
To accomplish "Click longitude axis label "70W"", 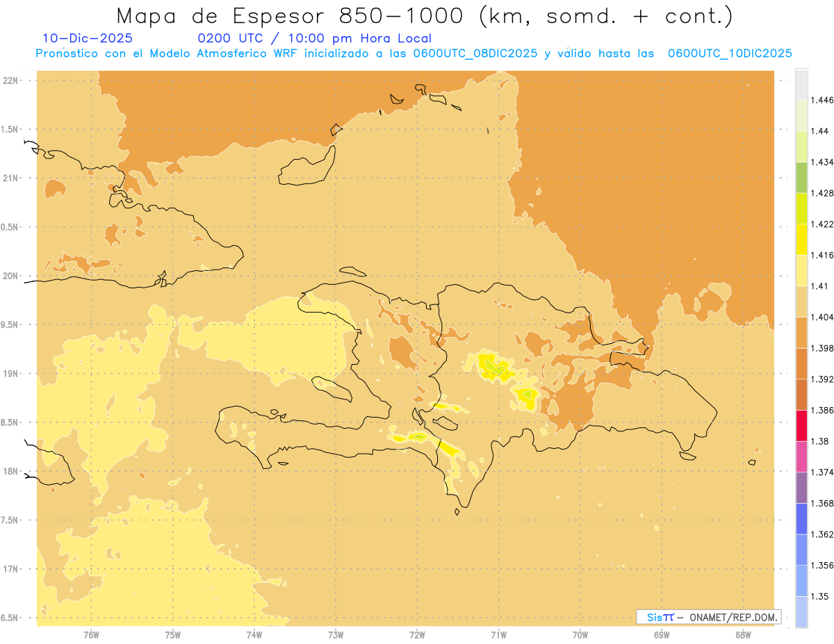I will (x=580, y=635).
